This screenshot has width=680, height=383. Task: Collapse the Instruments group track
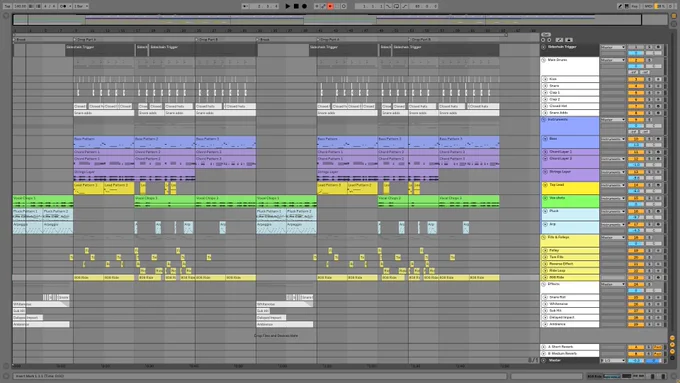pos(543,120)
